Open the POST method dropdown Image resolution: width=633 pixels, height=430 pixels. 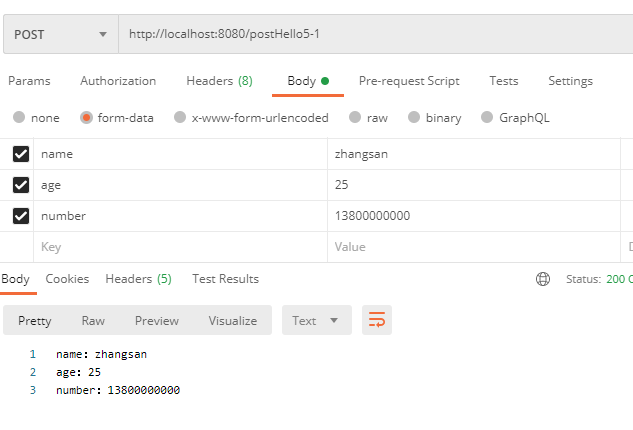60,34
